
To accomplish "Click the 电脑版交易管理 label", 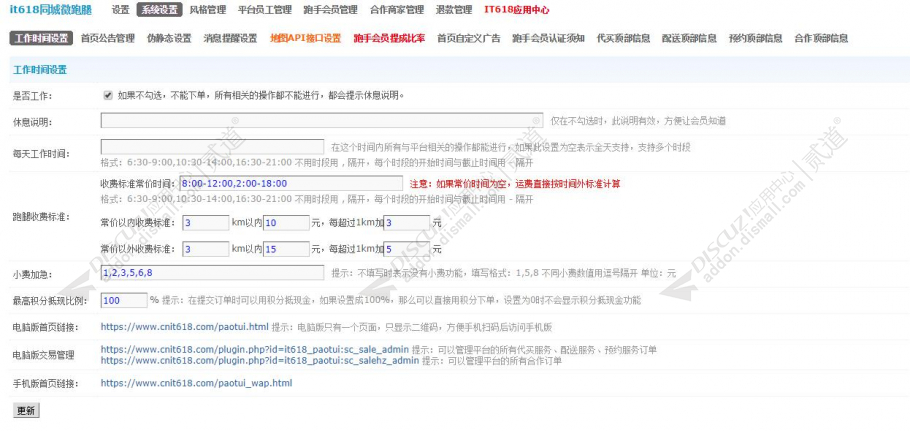I will pyautogui.click(x=44, y=355).
